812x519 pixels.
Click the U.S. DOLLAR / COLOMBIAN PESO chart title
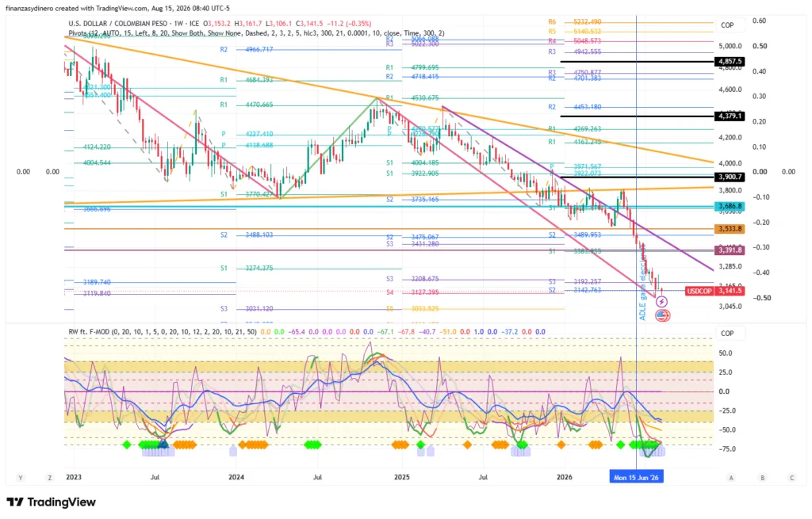pyautogui.click(x=119, y=24)
